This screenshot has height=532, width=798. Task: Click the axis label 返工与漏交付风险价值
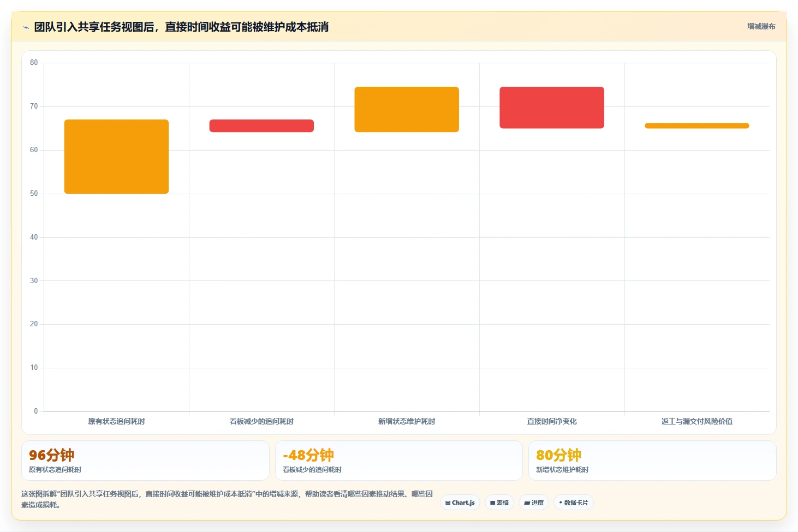pyautogui.click(x=697, y=421)
